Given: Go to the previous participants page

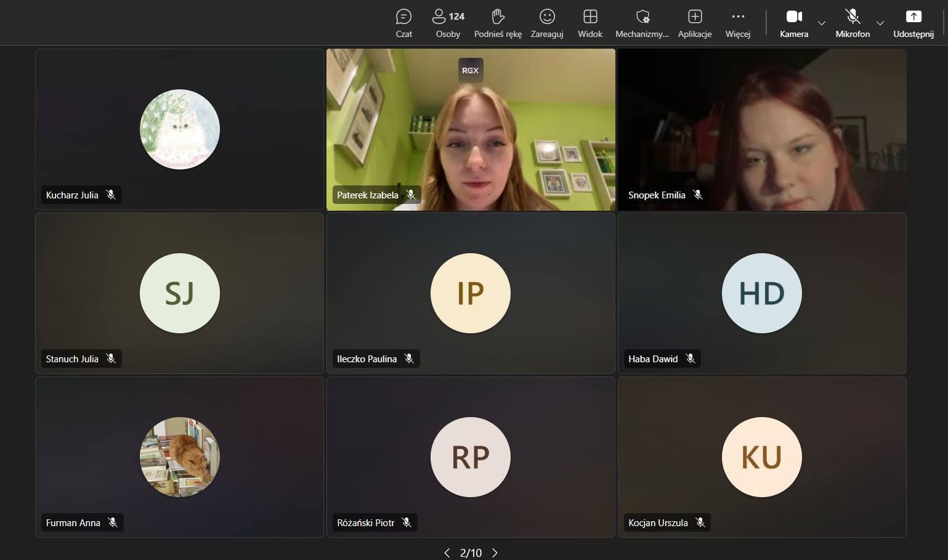Looking at the screenshot, I should (x=447, y=553).
